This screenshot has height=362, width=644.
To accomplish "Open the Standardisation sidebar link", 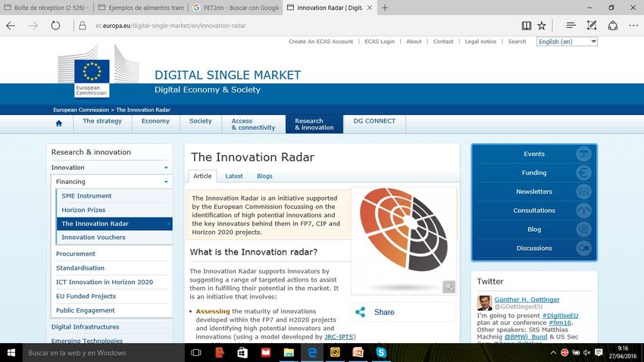I will [80, 267].
